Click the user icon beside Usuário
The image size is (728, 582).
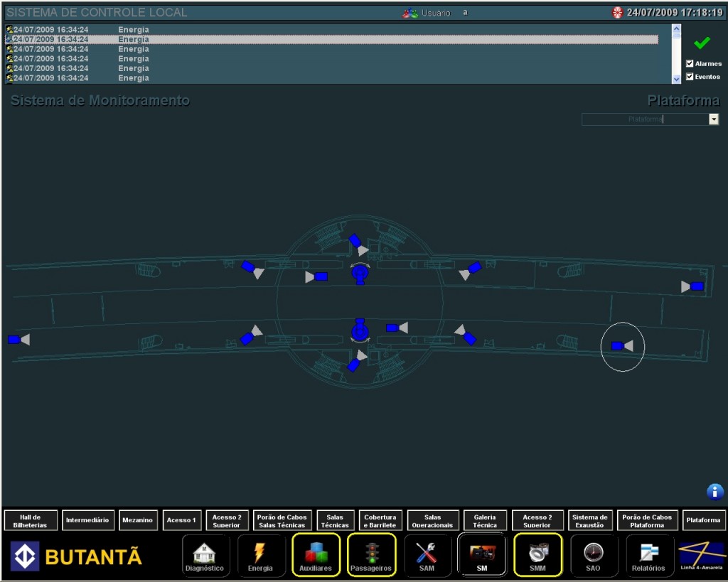[x=410, y=13]
